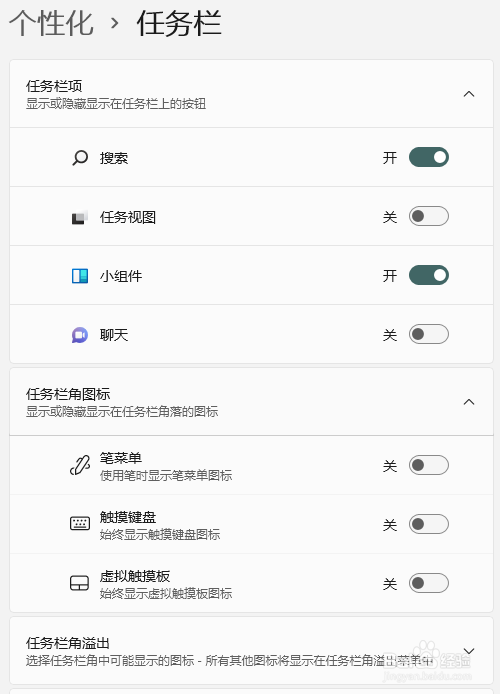The image size is (500, 694).
Task: Disable the 小组件 toggle
Action: pyautogui.click(x=429, y=275)
